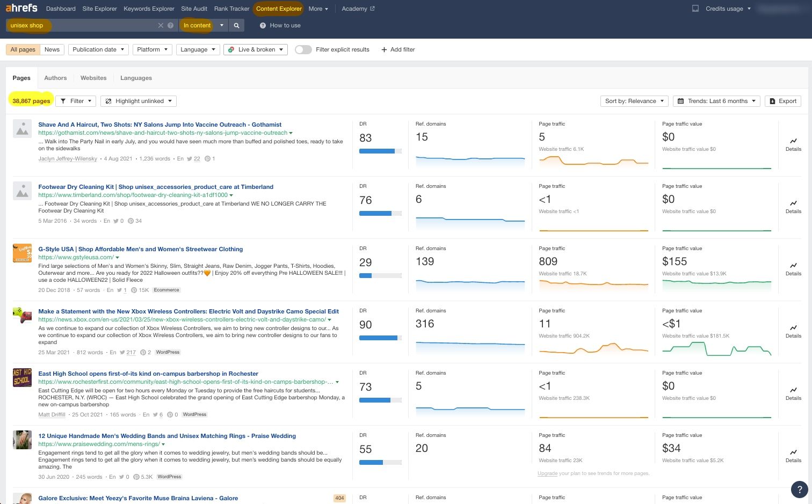Screen dimensions: 812x504
Task: Open Details for the Timberland result
Action: [793, 207]
